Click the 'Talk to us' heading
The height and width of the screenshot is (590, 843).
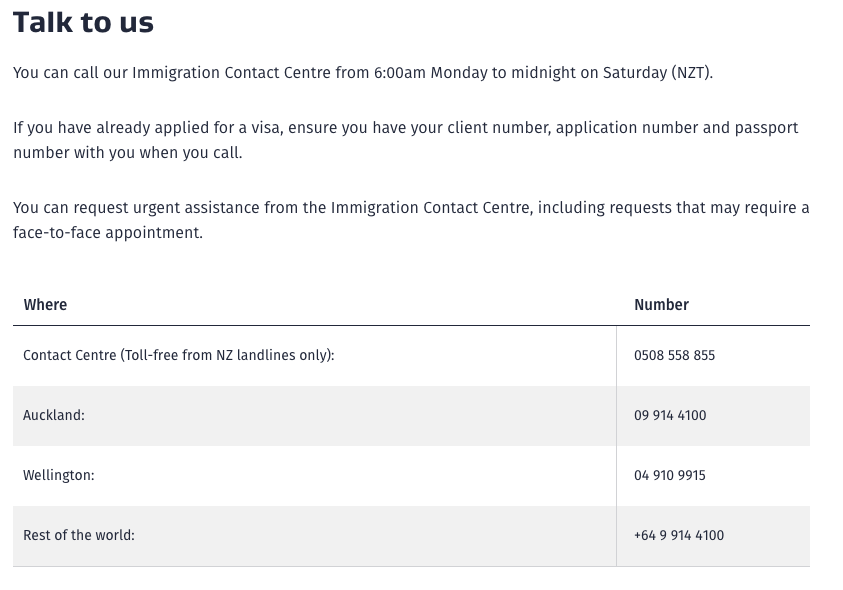point(83,23)
